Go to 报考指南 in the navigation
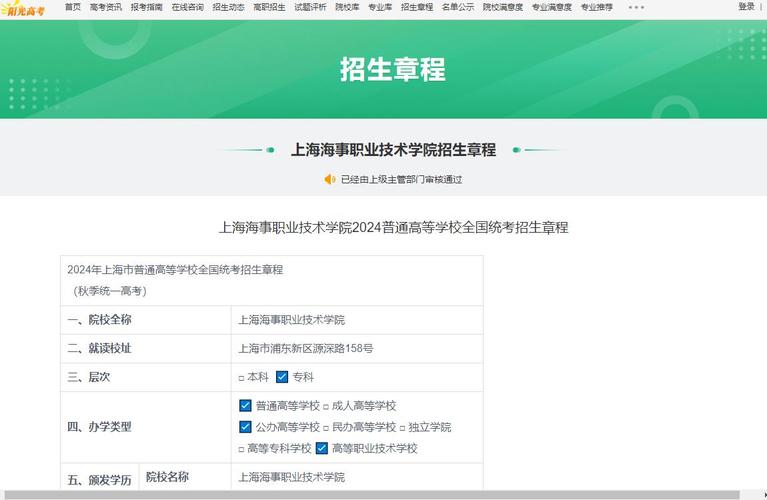 pos(146,7)
